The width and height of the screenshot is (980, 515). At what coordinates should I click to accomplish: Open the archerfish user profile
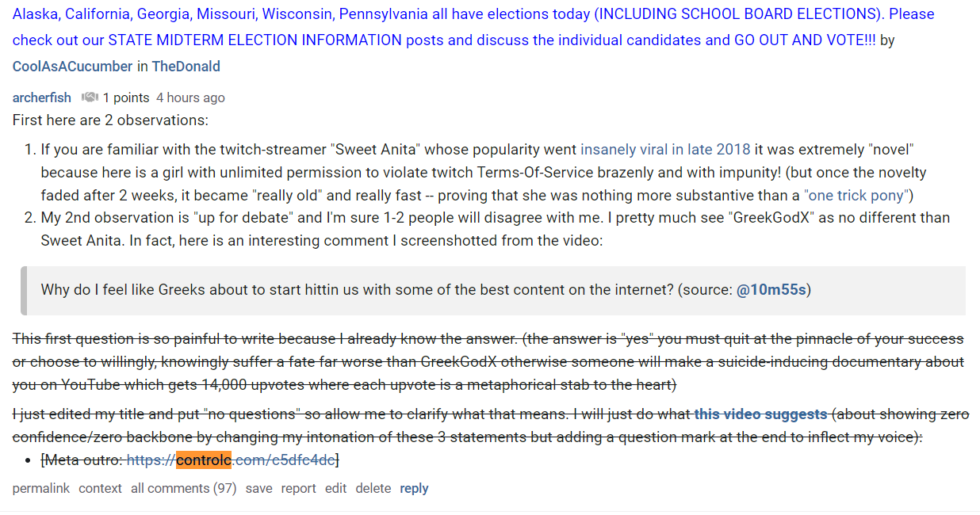(x=42, y=97)
